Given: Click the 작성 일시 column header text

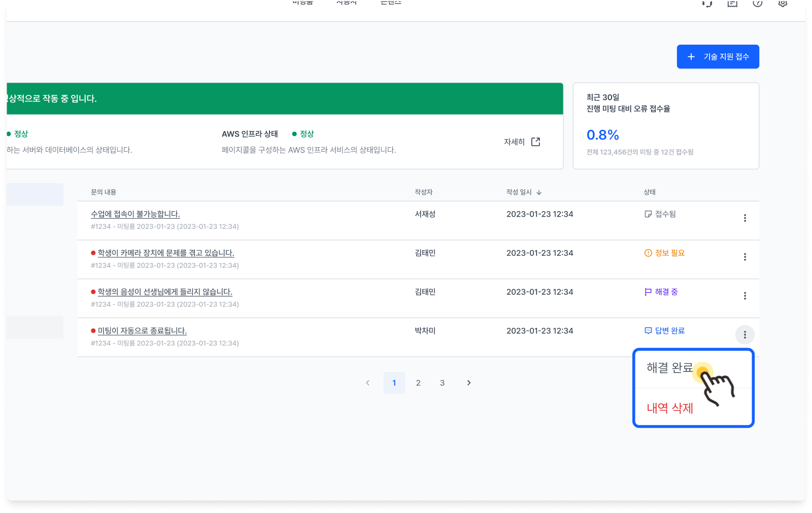Looking at the screenshot, I should (519, 192).
